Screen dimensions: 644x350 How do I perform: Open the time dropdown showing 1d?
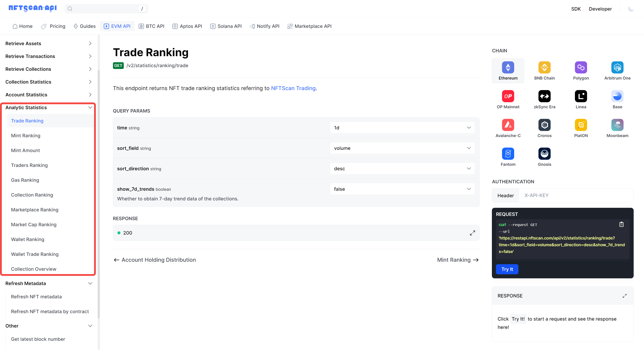pyautogui.click(x=402, y=128)
